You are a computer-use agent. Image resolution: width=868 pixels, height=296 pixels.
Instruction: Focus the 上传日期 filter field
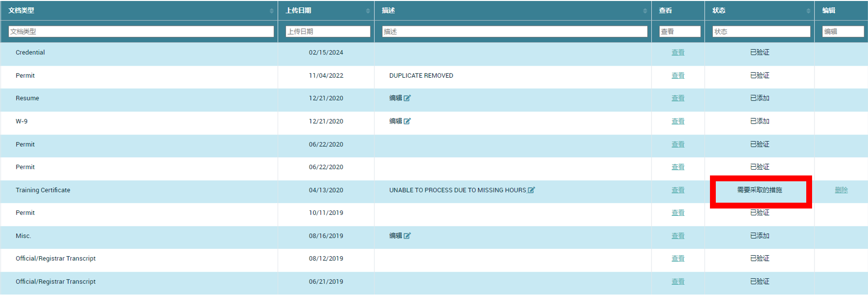point(328,32)
